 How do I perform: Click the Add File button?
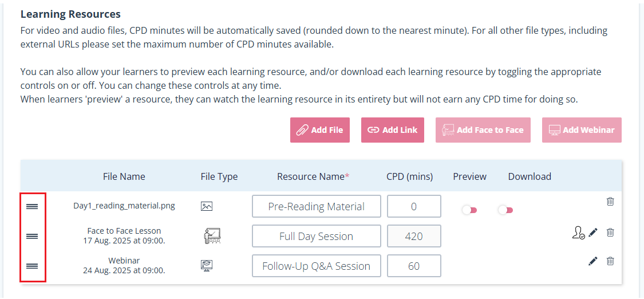[320, 130]
